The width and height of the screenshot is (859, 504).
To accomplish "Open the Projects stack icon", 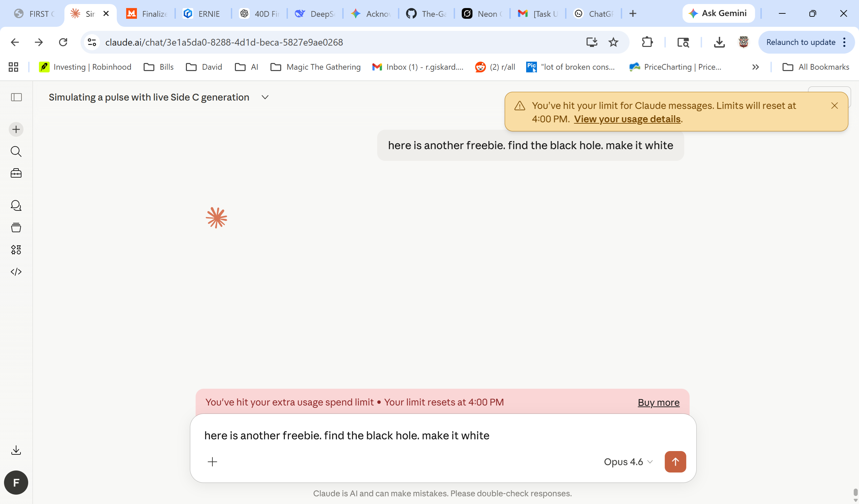I will (x=16, y=228).
